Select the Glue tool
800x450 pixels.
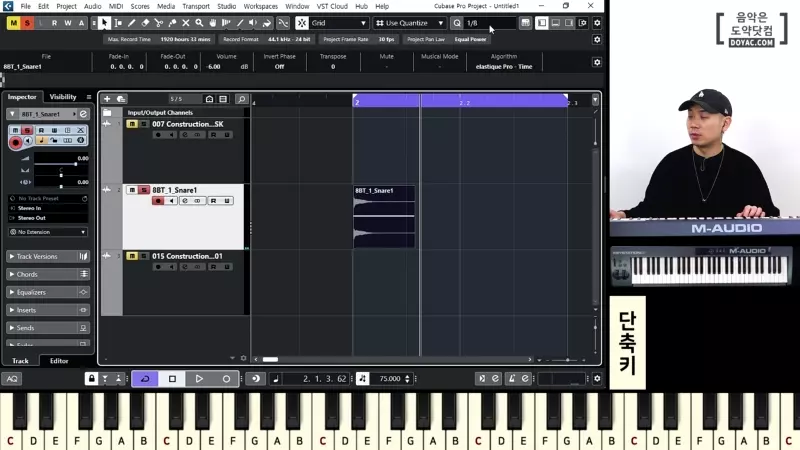pyautogui.click(x=172, y=23)
